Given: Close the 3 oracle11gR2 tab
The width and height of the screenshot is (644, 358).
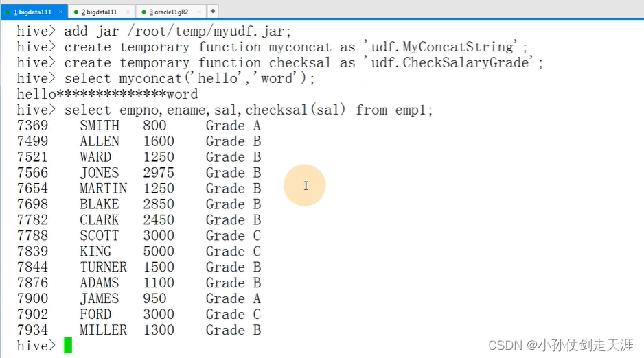Looking at the screenshot, I should [199, 12].
